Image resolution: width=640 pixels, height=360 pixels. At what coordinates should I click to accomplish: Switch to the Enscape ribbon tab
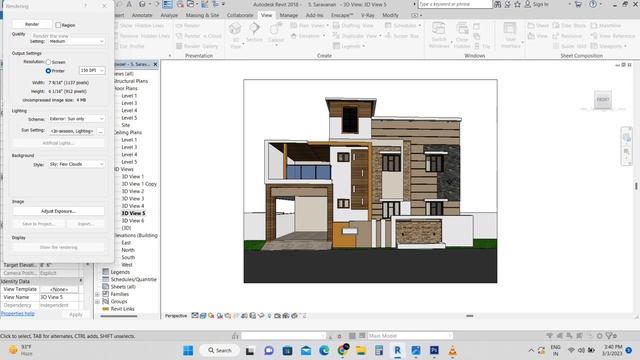[x=342, y=15]
